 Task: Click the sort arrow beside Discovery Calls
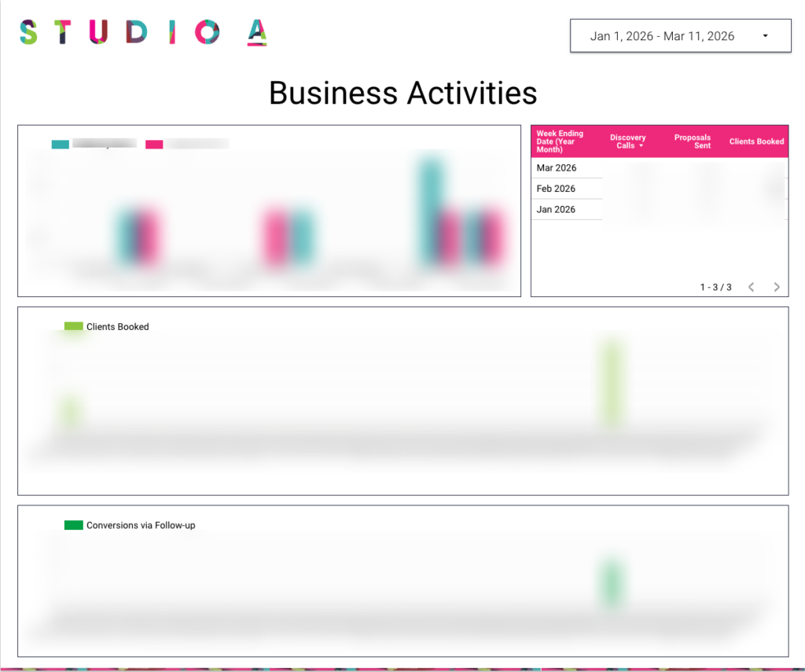[641, 146]
